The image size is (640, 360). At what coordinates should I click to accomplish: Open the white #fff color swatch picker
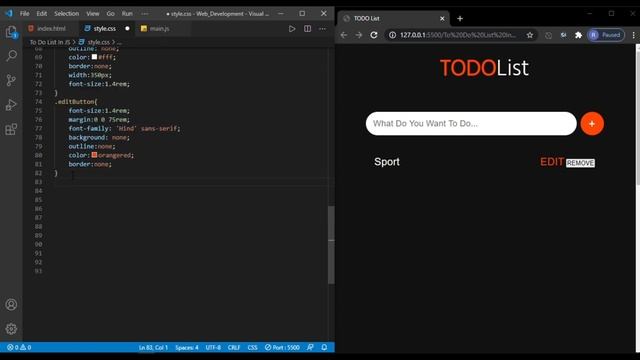point(94,57)
